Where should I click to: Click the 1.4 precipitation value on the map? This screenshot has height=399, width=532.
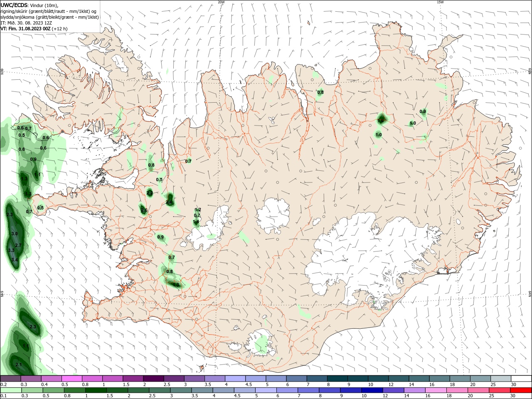coord(196,222)
